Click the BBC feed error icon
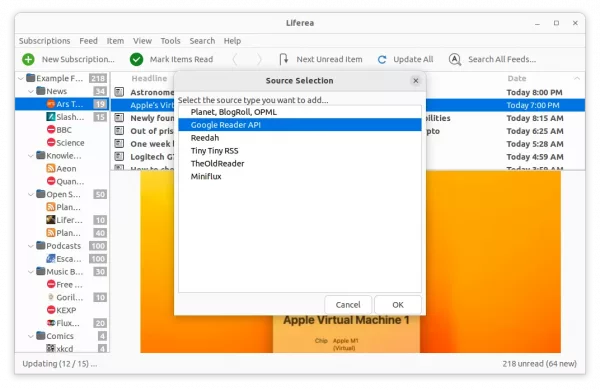 (x=51, y=129)
